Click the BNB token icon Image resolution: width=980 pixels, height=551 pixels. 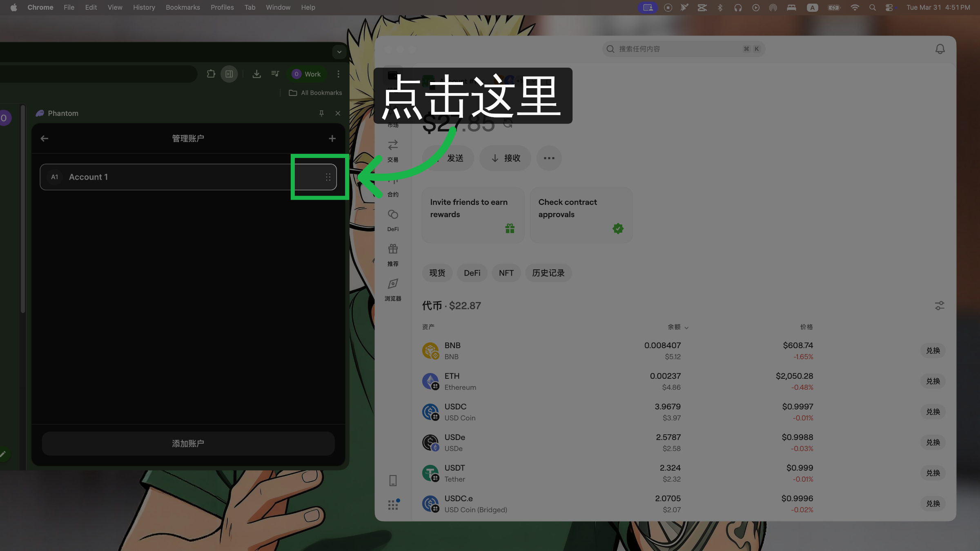(x=430, y=351)
